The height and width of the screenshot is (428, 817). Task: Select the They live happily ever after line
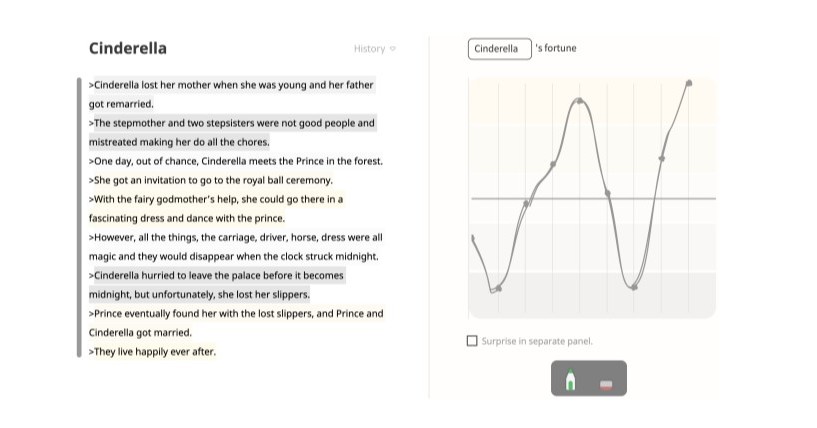click(152, 351)
